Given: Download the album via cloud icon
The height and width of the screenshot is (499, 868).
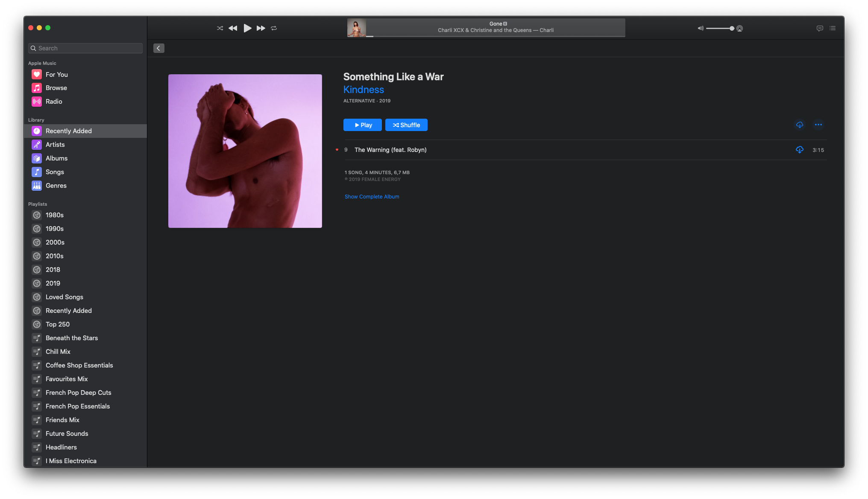Looking at the screenshot, I should tap(800, 125).
